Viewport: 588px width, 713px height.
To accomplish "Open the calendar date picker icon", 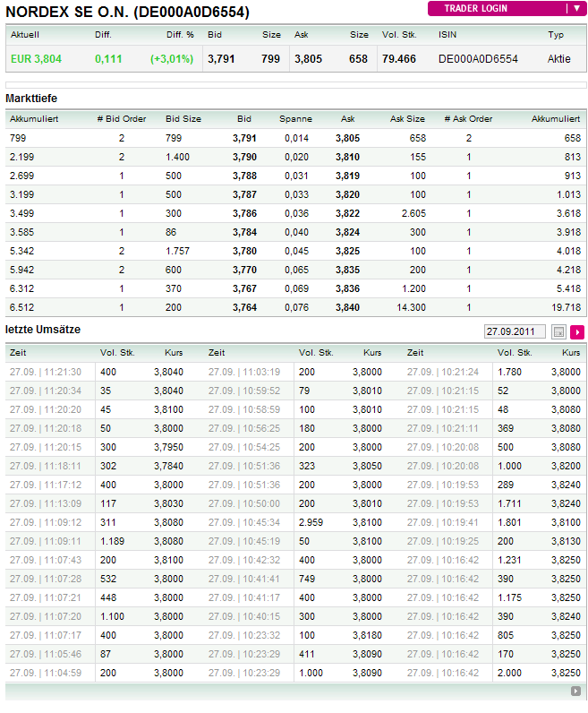I will [558, 332].
